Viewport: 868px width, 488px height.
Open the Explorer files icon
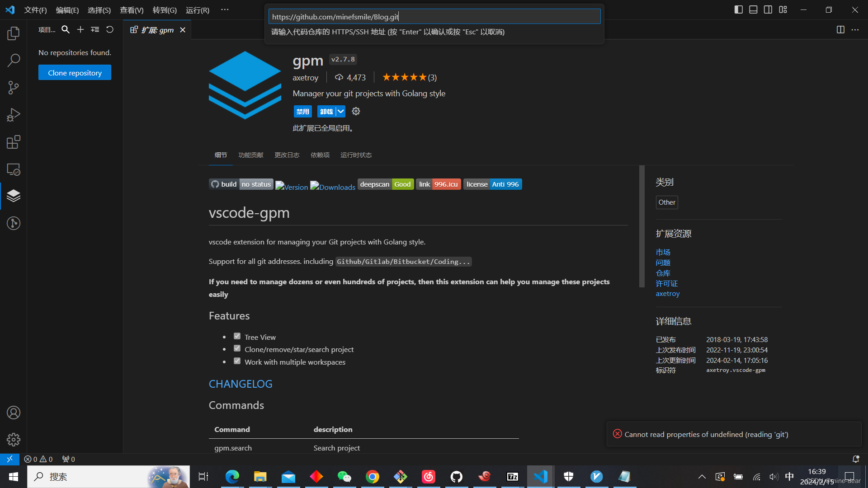pos(14,33)
